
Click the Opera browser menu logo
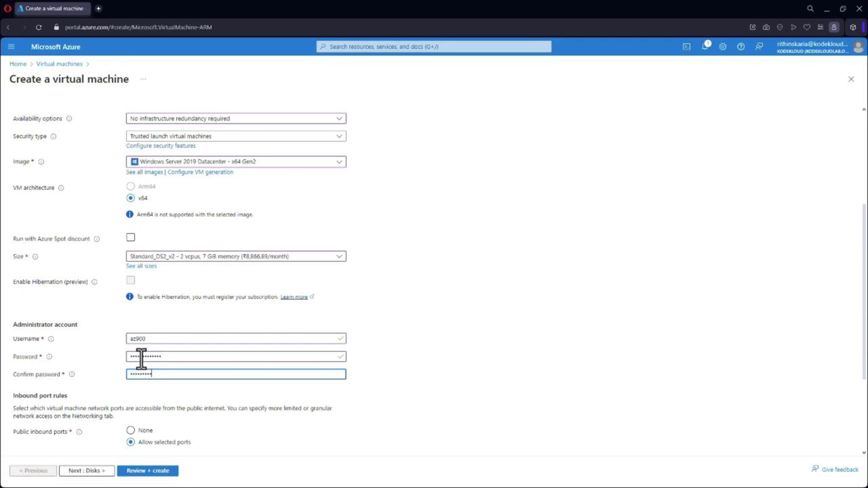tap(7, 9)
